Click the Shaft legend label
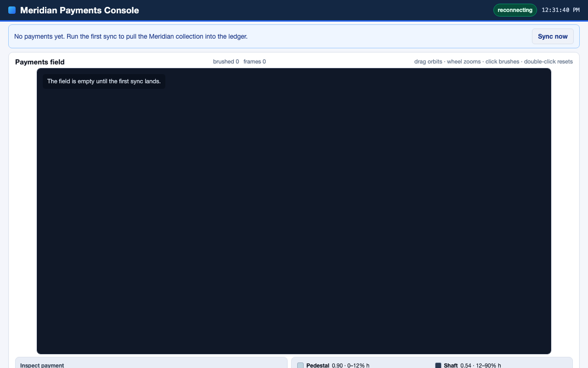This screenshot has width=588, height=368. point(451,366)
